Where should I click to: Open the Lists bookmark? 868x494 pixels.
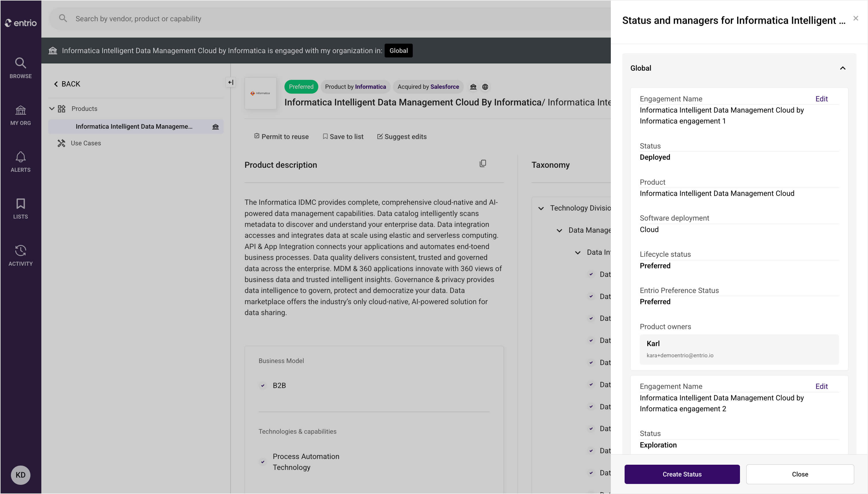click(21, 209)
